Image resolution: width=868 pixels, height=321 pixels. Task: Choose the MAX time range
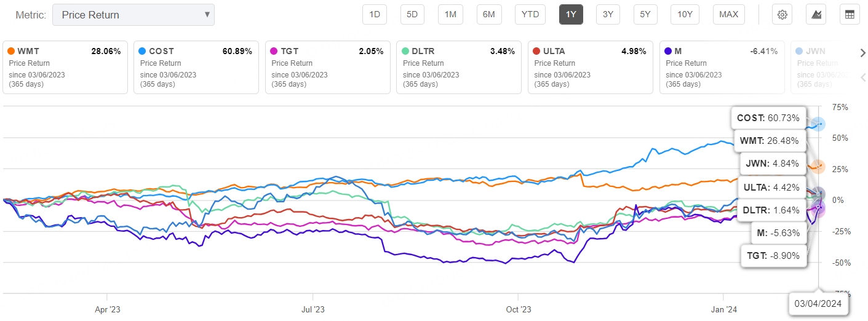[729, 14]
